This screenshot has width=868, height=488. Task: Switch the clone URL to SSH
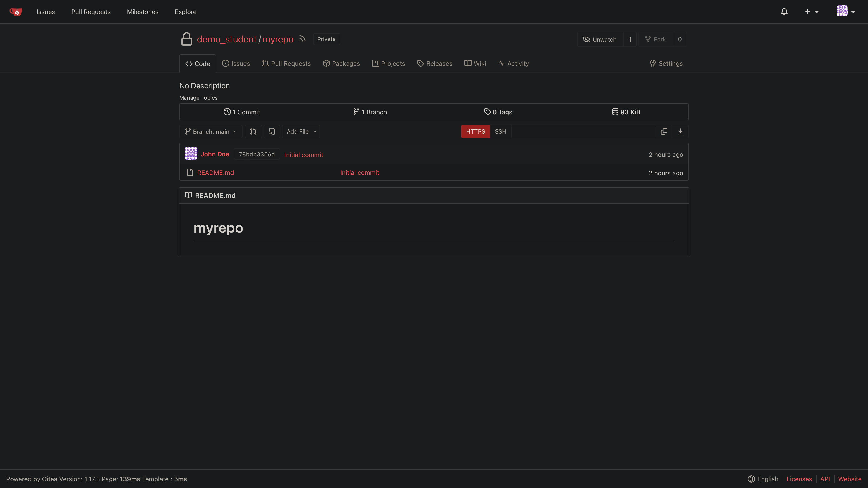[x=500, y=131]
